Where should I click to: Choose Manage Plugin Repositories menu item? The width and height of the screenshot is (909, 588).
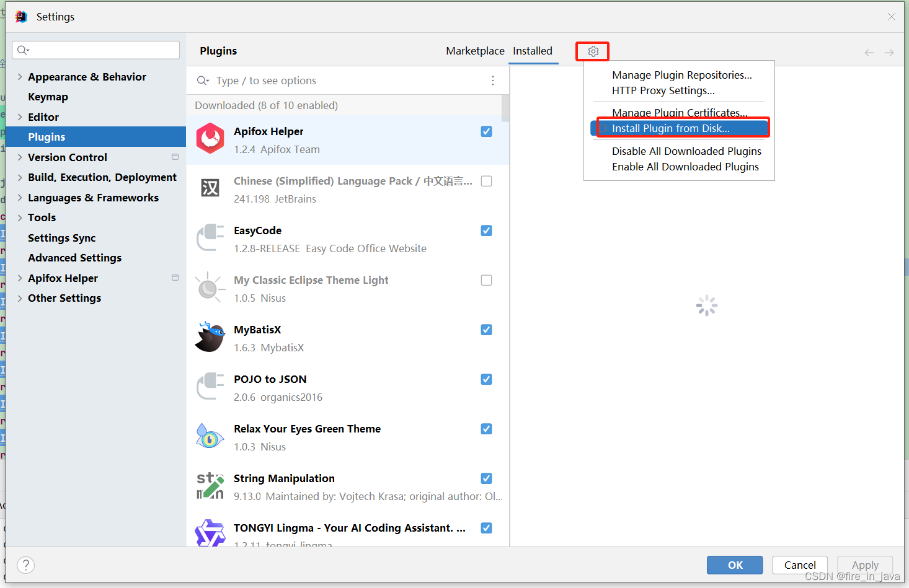click(682, 75)
